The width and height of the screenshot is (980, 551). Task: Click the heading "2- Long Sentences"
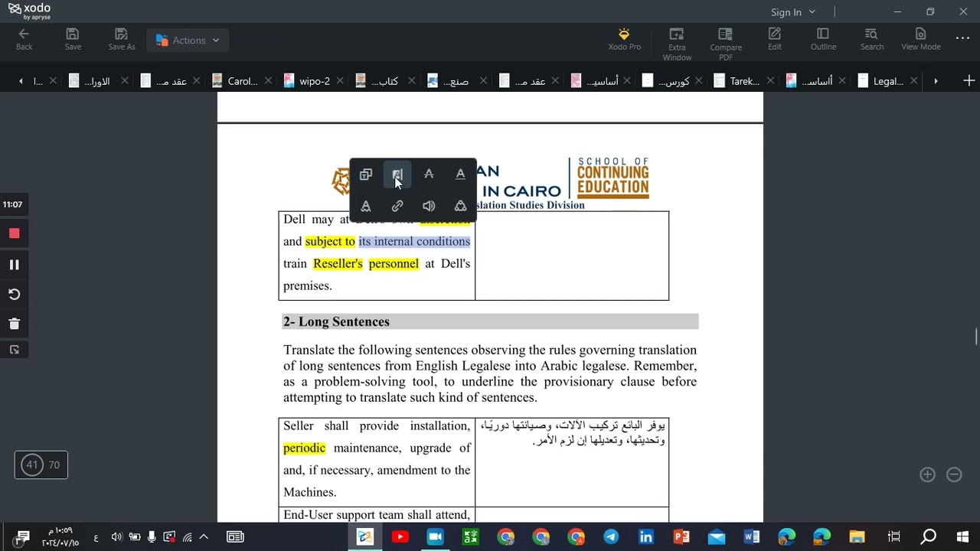(336, 322)
